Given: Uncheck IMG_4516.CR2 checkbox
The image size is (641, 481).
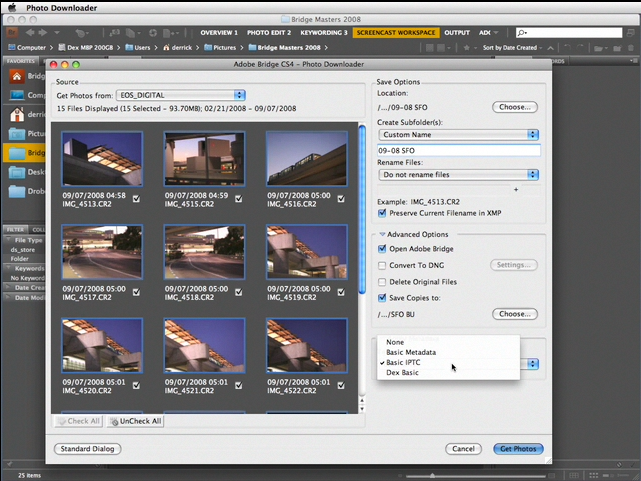Looking at the screenshot, I should click(x=341, y=199).
